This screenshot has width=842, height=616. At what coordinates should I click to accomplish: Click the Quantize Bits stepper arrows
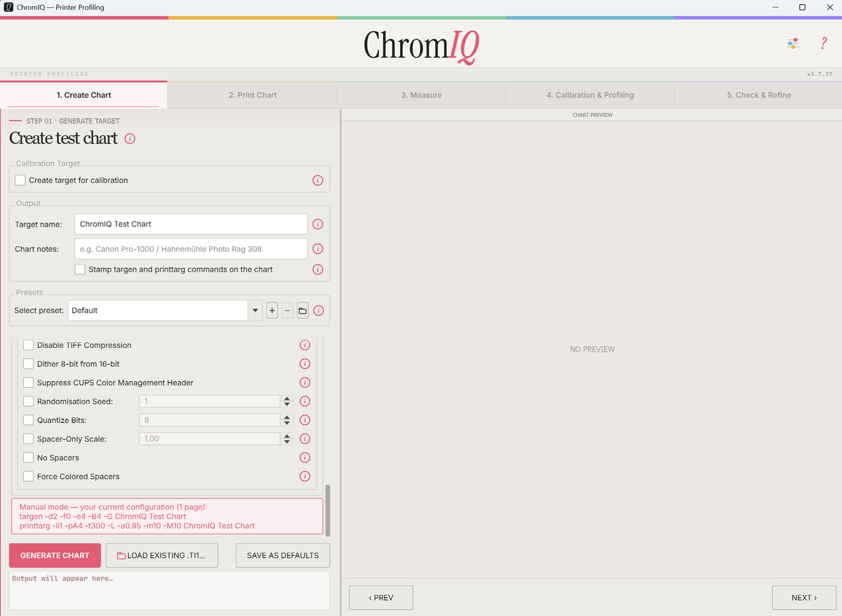tap(287, 420)
